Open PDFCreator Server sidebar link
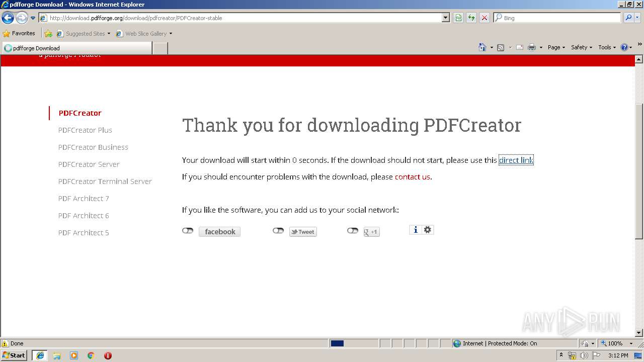Image resolution: width=644 pixels, height=362 pixels. click(89, 164)
